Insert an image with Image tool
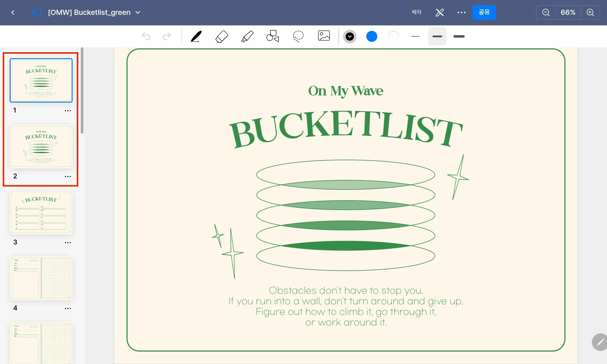Image resolution: width=607 pixels, height=364 pixels. [324, 36]
